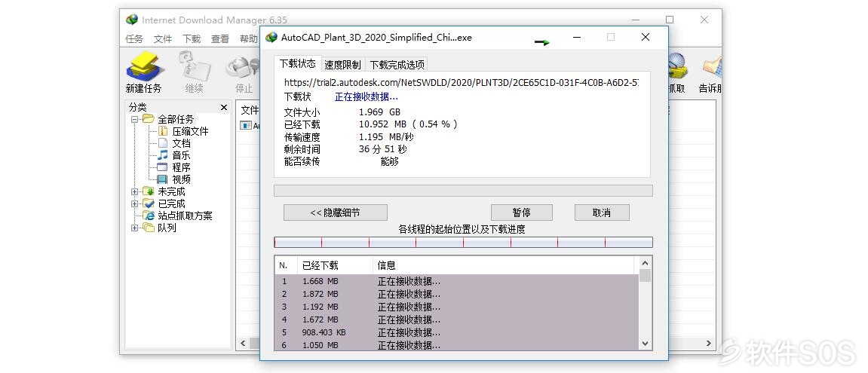
Task: Select the 已完成 tree node
Action: 171,203
